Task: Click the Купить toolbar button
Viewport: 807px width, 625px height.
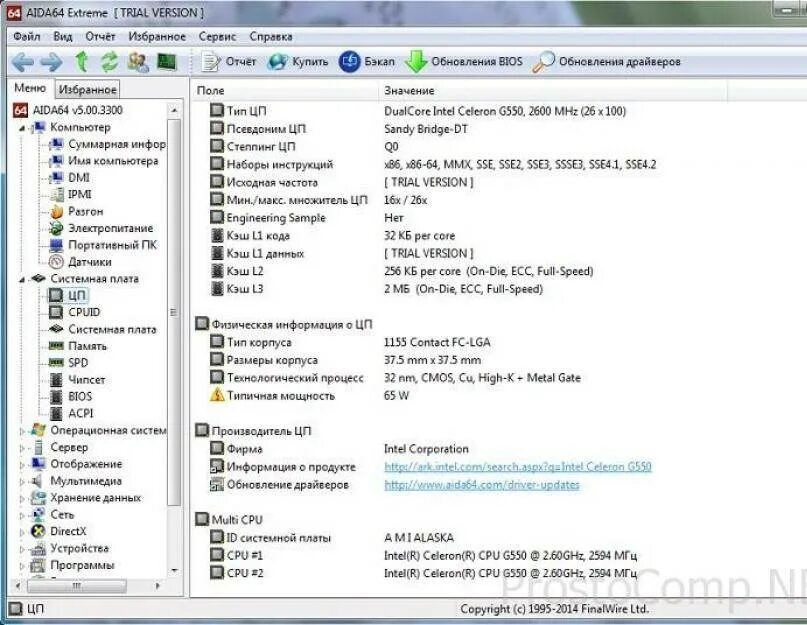Action: pyautogui.click(x=298, y=62)
